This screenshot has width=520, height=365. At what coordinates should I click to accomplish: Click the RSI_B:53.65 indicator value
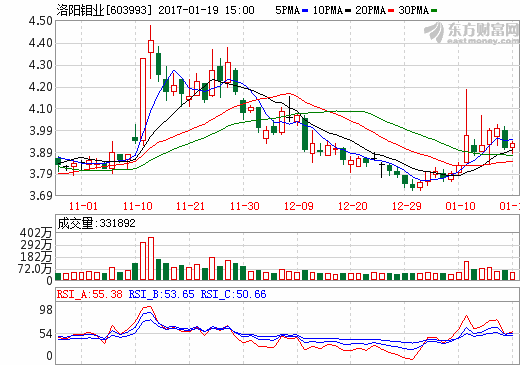pos(161,294)
